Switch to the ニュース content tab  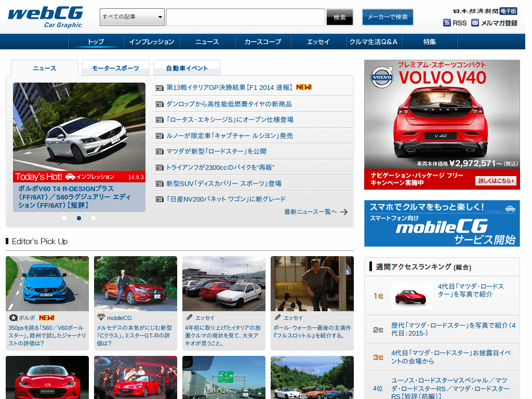45,68
